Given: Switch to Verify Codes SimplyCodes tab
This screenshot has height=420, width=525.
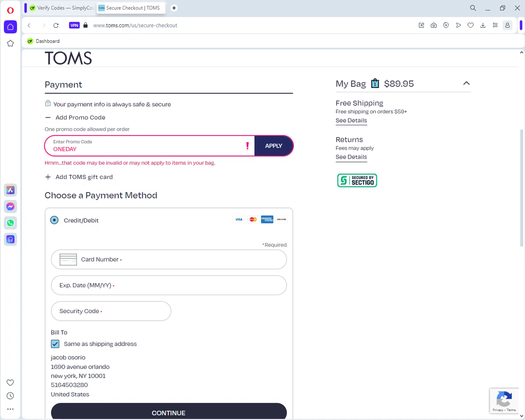Looking at the screenshot, I should pos(62,8).
